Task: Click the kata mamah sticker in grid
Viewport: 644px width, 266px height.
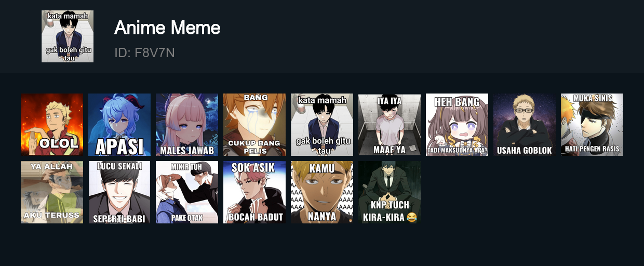Action: pos(322,125)
